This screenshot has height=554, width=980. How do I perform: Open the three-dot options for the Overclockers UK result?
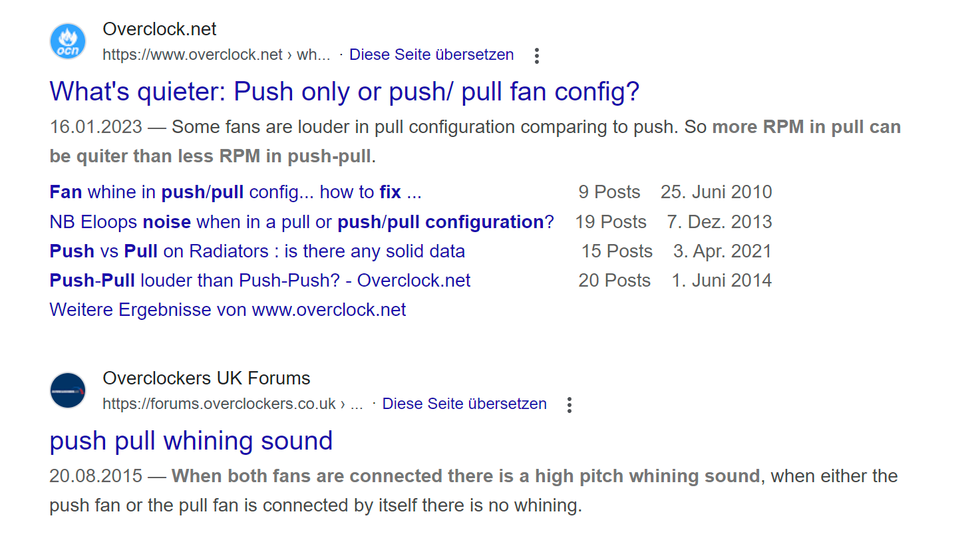click(570, 405)
